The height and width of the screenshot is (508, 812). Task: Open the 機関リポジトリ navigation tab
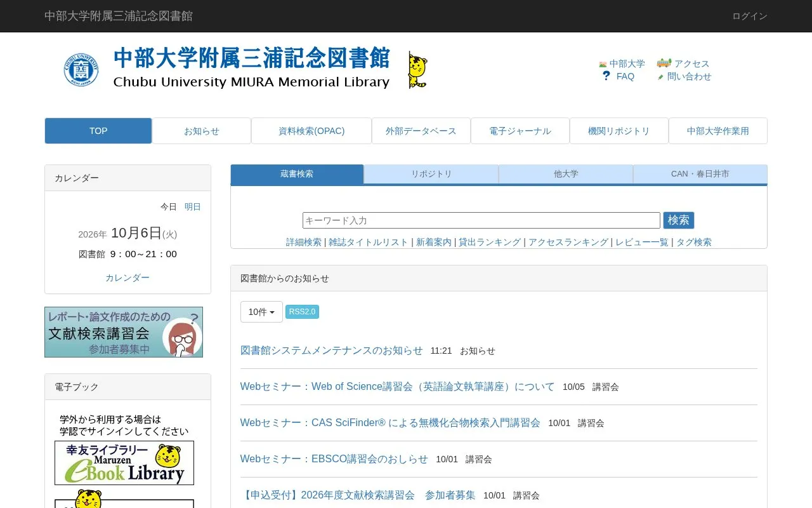[619, 131]
